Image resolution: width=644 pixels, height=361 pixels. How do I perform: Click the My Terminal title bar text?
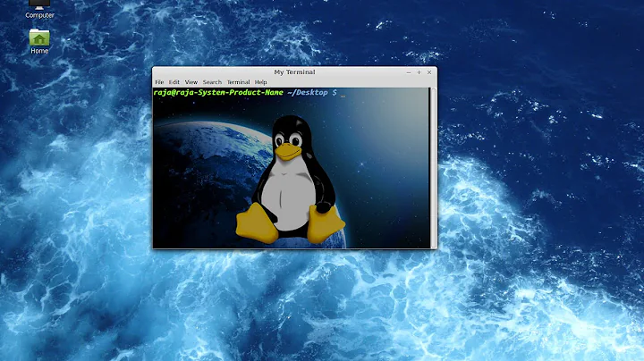point(294,72)
